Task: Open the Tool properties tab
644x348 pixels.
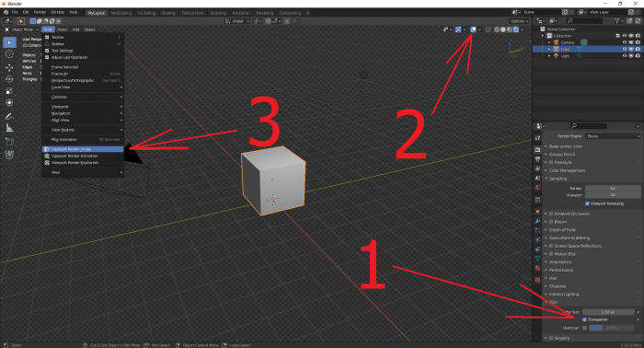Action: (537, 138)
